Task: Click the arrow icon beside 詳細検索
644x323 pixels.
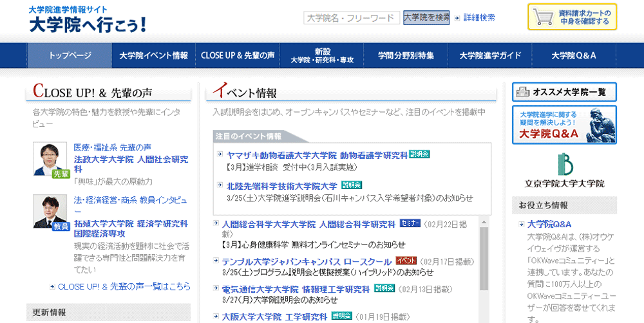Action: coord(457,18)
